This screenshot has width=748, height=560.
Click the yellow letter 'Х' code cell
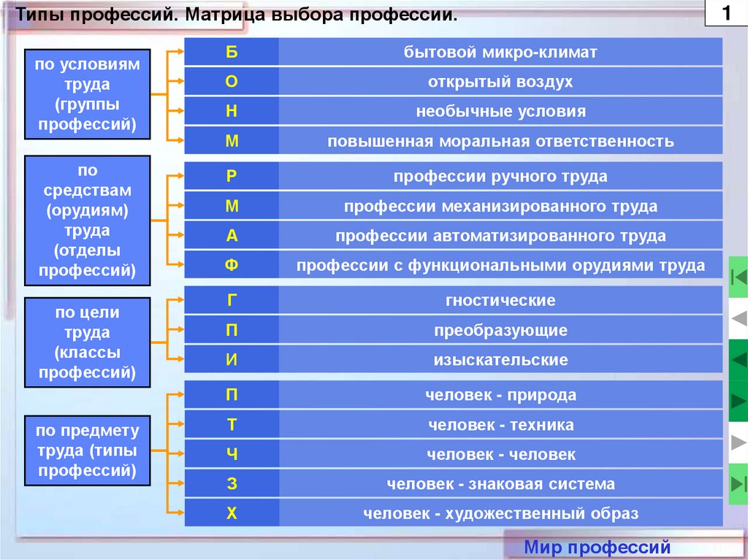pyautogui.click(x=232, y=513)
